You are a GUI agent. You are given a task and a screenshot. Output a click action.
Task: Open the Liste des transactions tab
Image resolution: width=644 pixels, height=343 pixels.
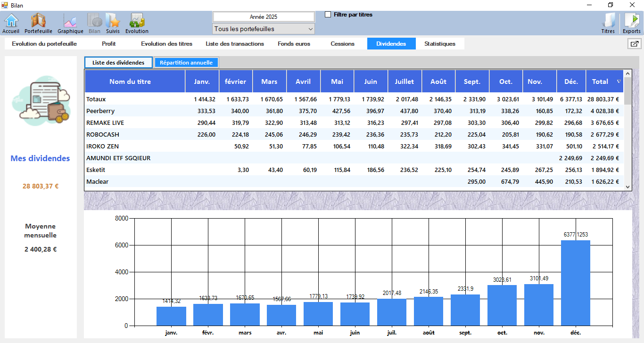tap(235, 44)
